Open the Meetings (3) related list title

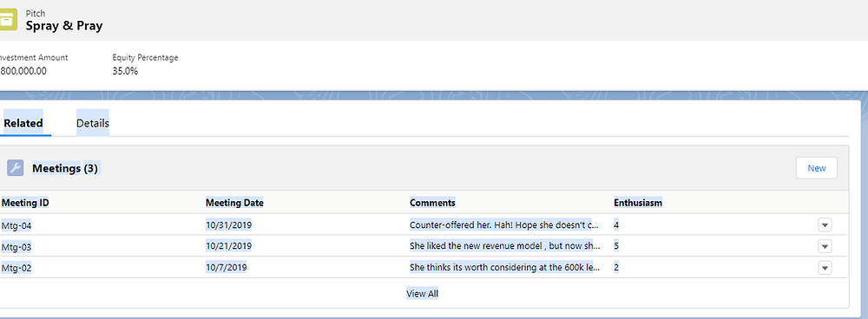click(x=65, y=169)
